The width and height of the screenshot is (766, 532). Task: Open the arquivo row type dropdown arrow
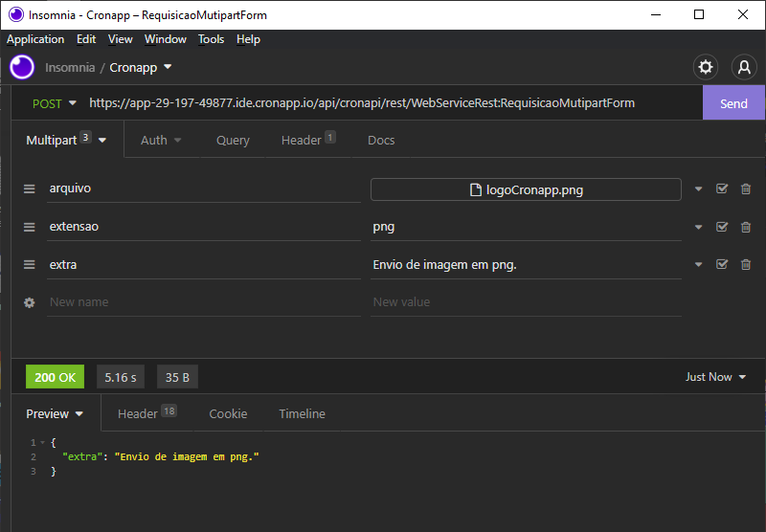699,188
